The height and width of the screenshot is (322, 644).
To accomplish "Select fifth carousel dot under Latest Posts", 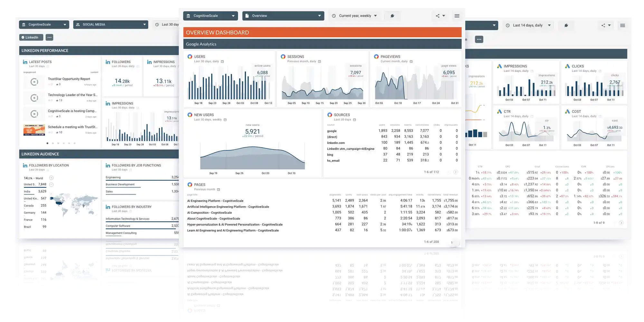I will click(x=69, y=143).
